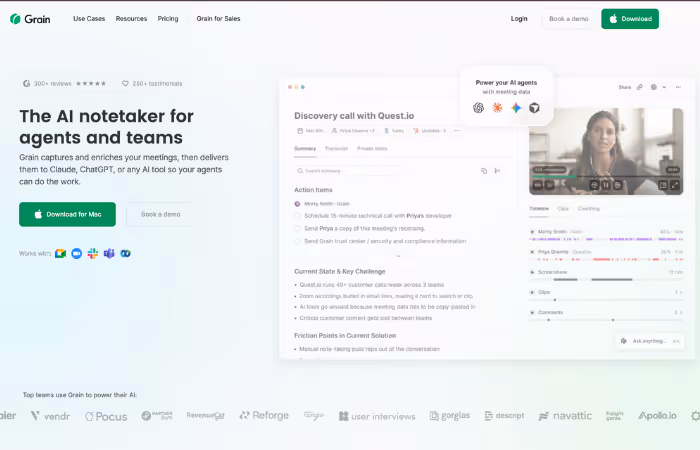Click the Claude starburst icon
Viewport: 700px width, 450px height.
pos(497,108)
